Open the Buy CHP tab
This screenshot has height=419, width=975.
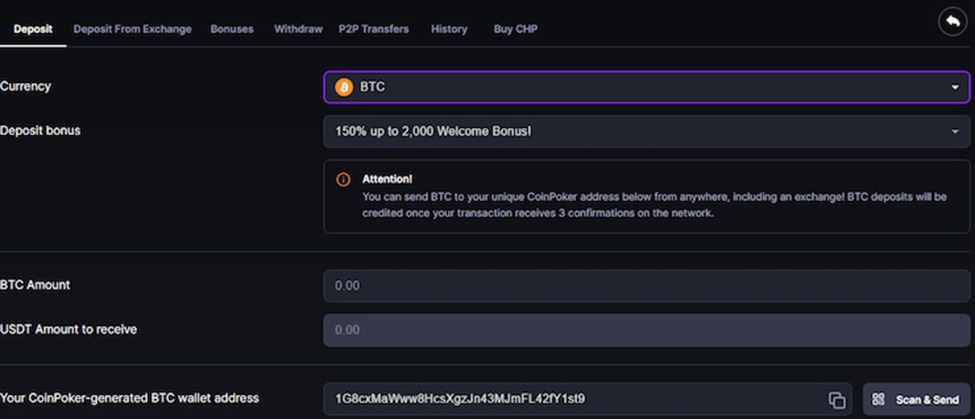[516, 29]
